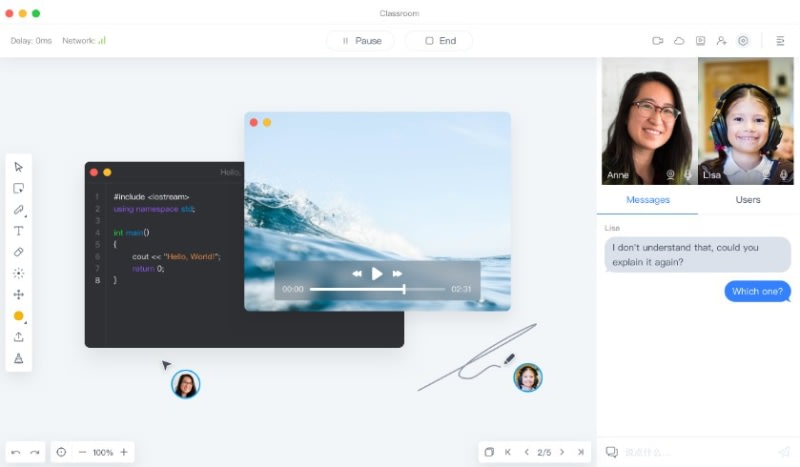Click the Pause button
The width and height of the screenshot is (800, 467).
tap(361, 41)
